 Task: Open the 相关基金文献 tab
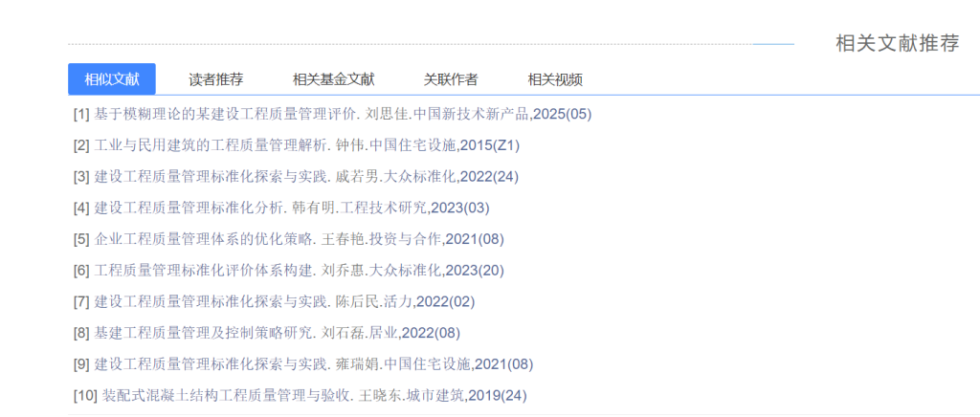coord(334,79)
